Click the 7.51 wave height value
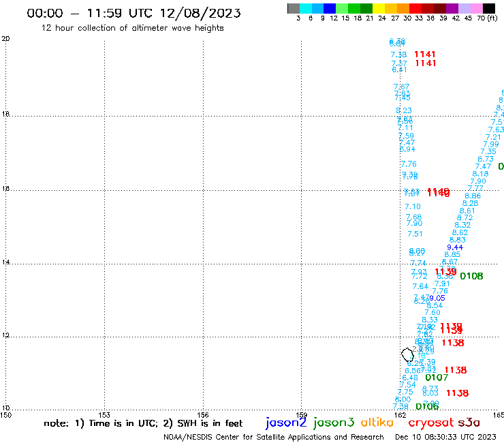 tap(415, 234)
